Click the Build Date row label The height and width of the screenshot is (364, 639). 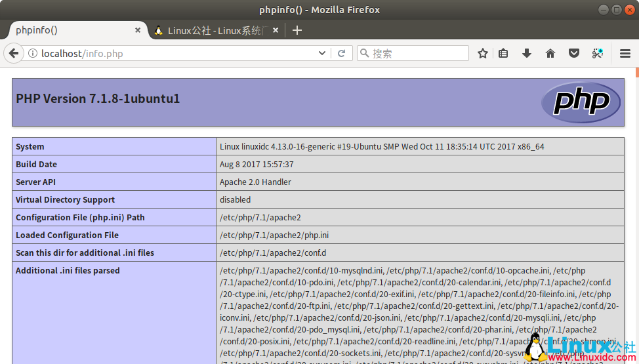pyautogui.click(x=36, y=164)
